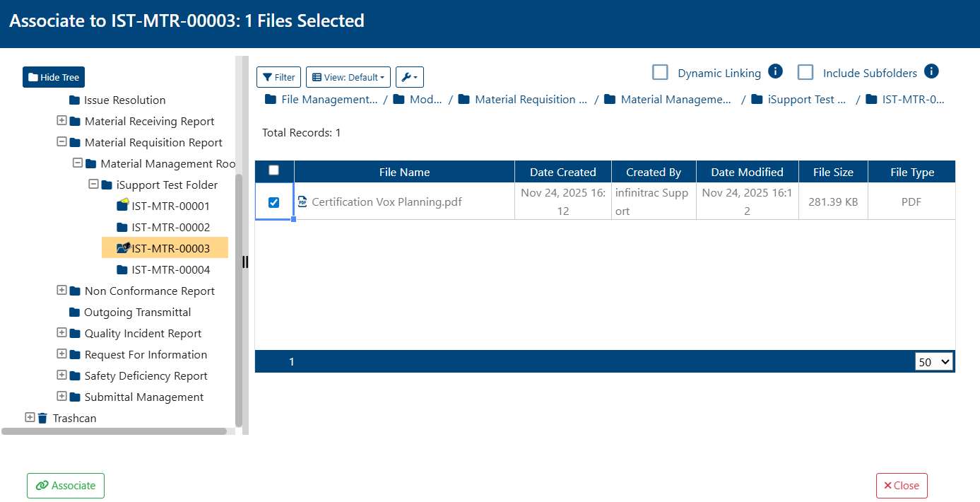980x502 pixels.
Task: Enable the Dynamic Linking checkbox
Action: pos(660,72)
